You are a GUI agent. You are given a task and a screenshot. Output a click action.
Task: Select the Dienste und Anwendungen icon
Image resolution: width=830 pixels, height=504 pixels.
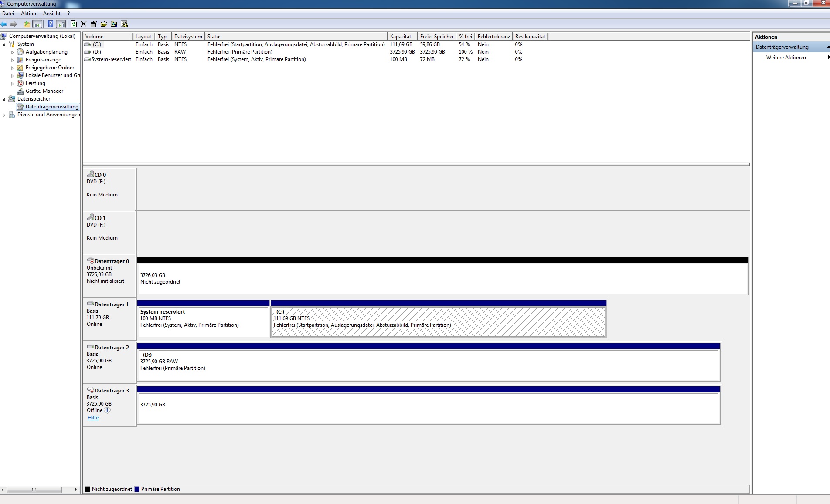(12, 115)
